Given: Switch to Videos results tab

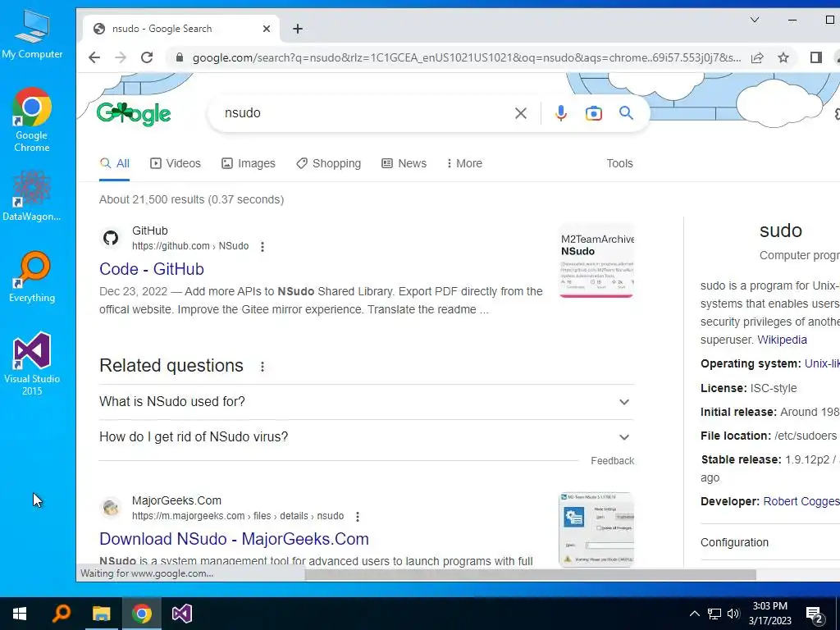Looking at the screenshot, I should click(x=176, y=163).
